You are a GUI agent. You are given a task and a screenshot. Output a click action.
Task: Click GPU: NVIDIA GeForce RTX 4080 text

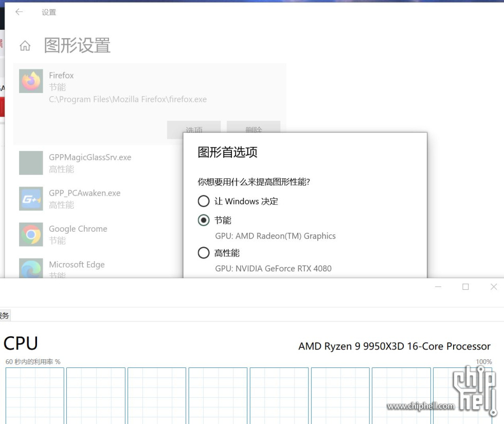point(273,268)
